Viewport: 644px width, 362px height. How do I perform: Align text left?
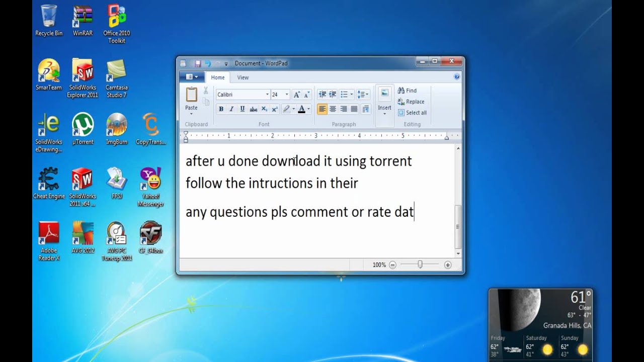322,109
